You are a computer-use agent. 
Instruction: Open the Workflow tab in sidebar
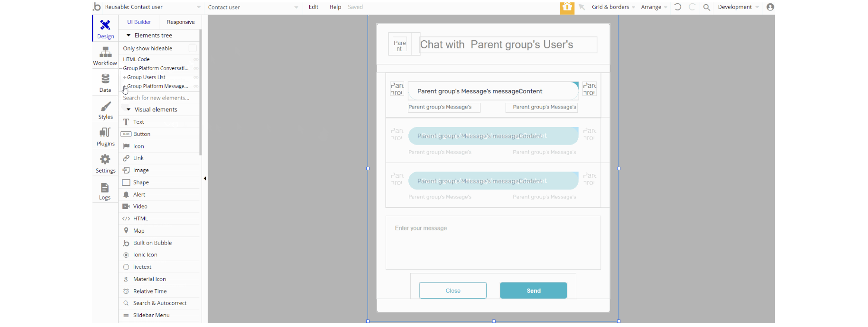click(105, 55)
